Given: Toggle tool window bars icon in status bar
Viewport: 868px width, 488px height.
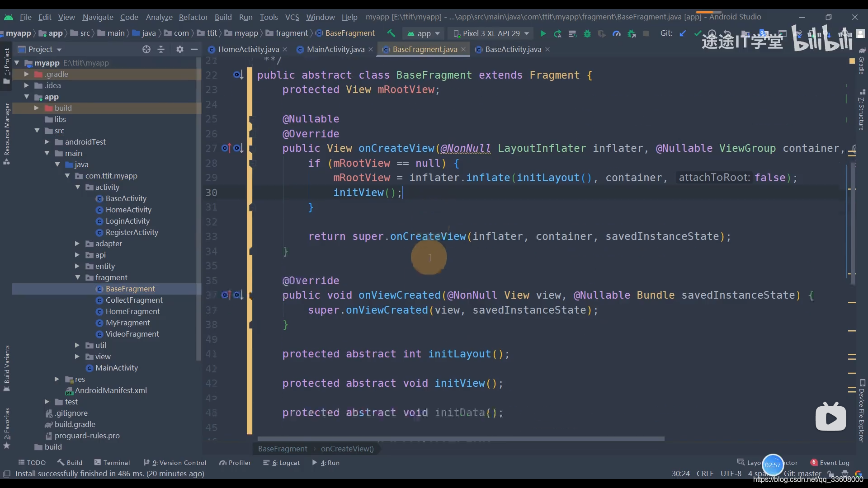Looking at the screenshot, I should coord(7,474).
